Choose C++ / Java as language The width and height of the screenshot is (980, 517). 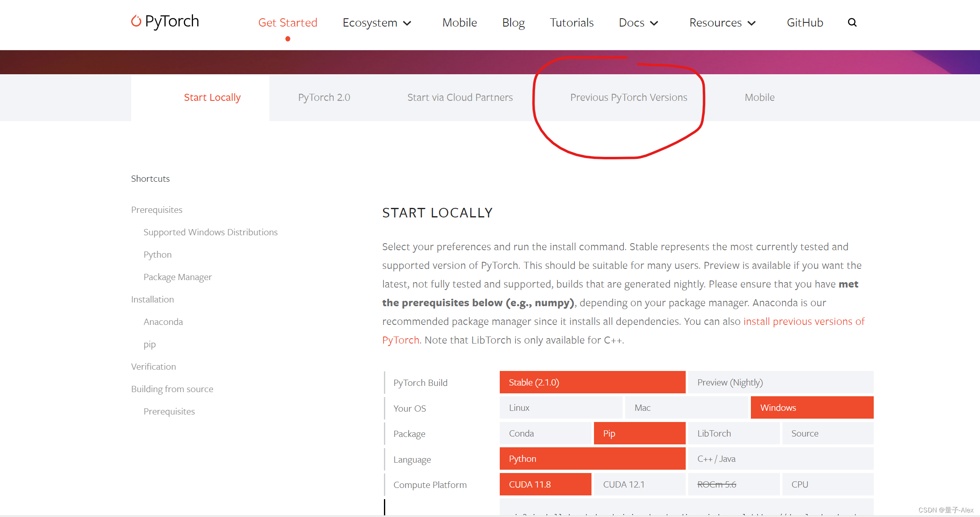point(781,458)
